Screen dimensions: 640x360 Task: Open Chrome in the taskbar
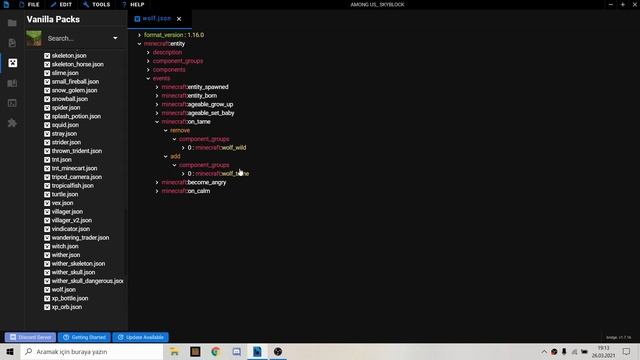(x=216, y=351)
